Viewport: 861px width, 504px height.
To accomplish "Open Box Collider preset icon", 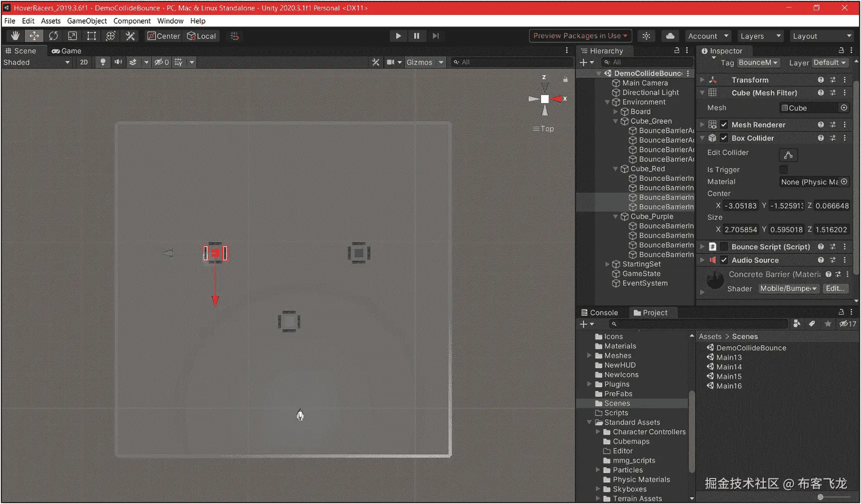I will [x=833, y=138].
